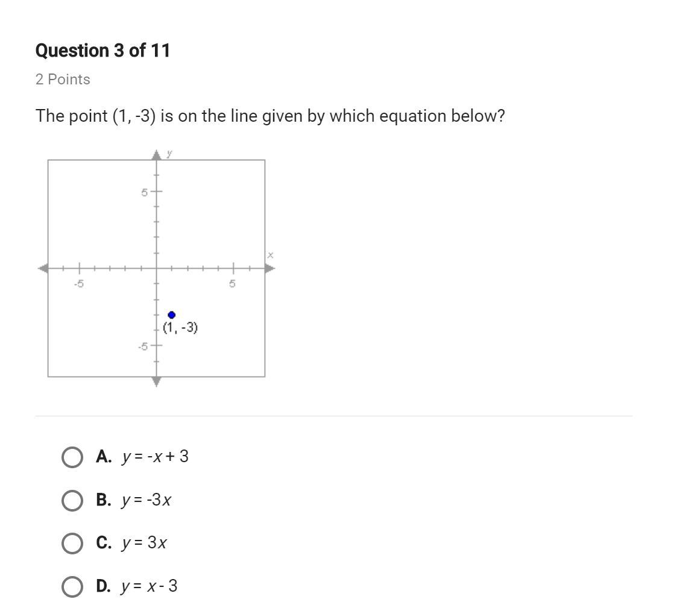
Task: Click the downward arrow on the y-axis
Action: pyautogui.click(x=157, y=381)
